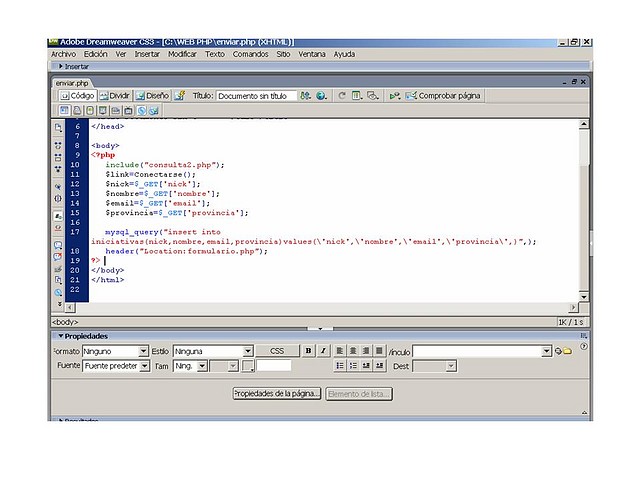640x480 pixels.
Task: Open recent snippets icon
Action: [58, 280]
